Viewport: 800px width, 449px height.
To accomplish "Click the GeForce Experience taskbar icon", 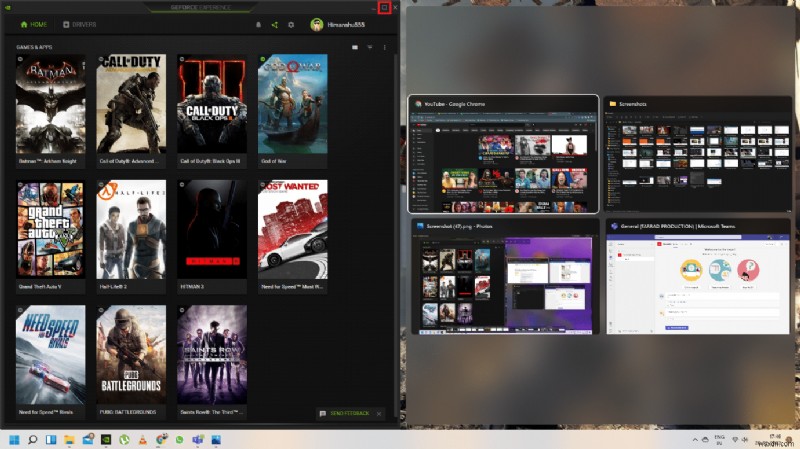I will (106, 439).
